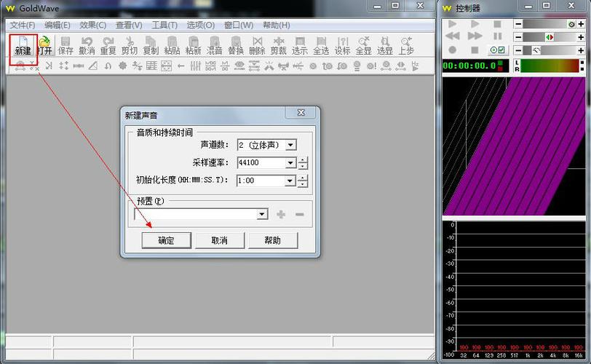
Task: Click the 撤消 (Undo) toolbar icon
Action: point(87,45)
